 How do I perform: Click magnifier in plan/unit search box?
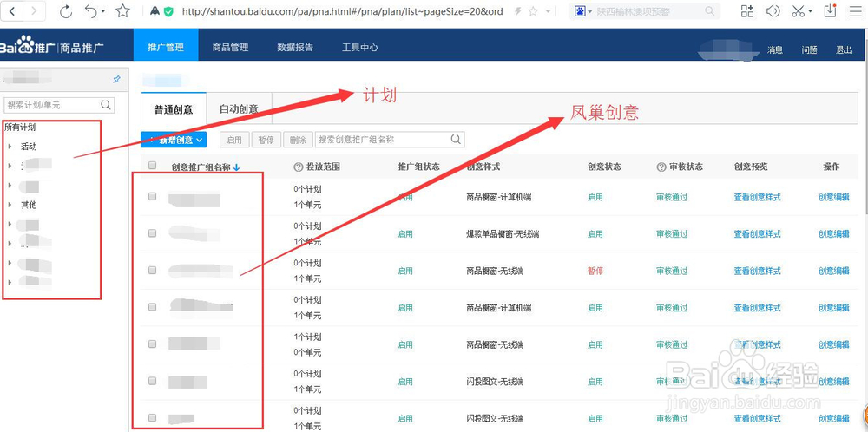tap(106, 105)
